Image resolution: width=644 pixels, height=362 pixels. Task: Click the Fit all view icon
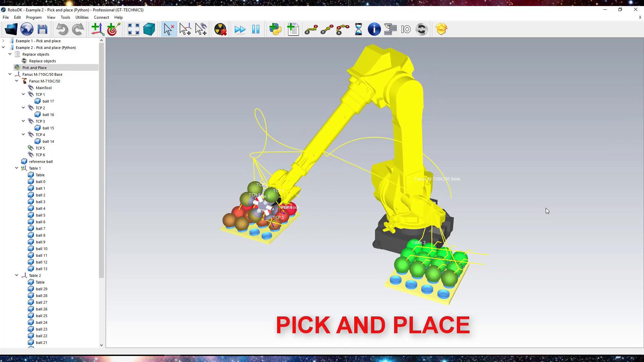point(133,29)
